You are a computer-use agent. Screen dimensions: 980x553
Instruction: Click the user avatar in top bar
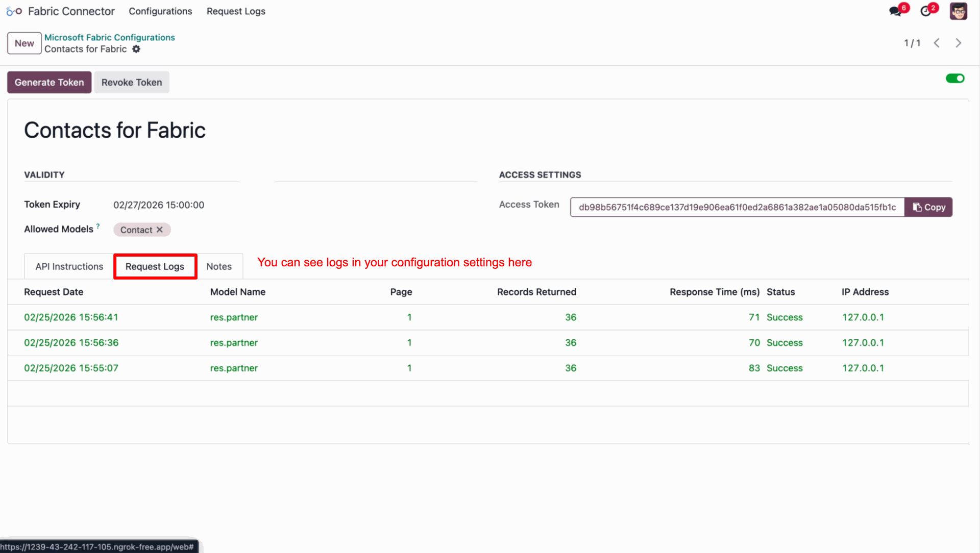click(958, 11)
